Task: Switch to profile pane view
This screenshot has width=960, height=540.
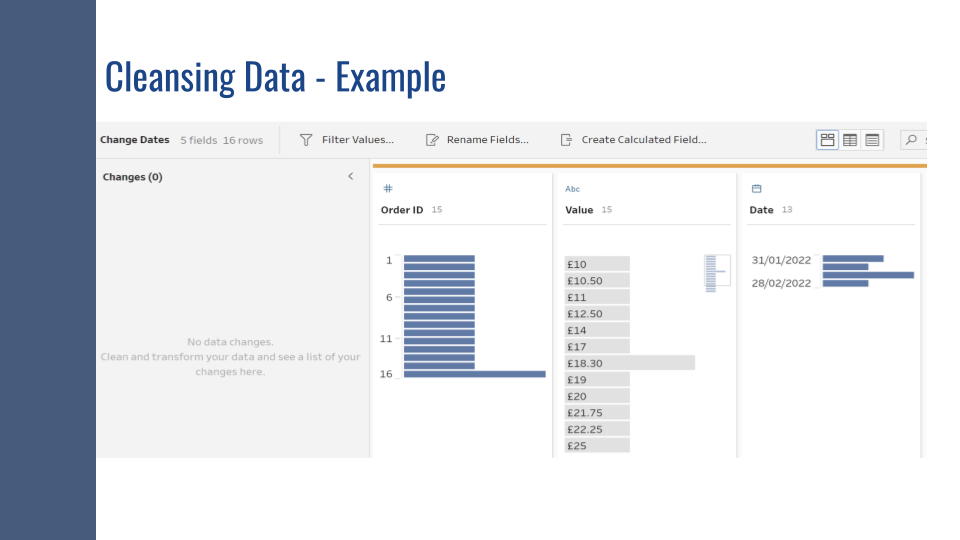Action: tap(827, 140)
